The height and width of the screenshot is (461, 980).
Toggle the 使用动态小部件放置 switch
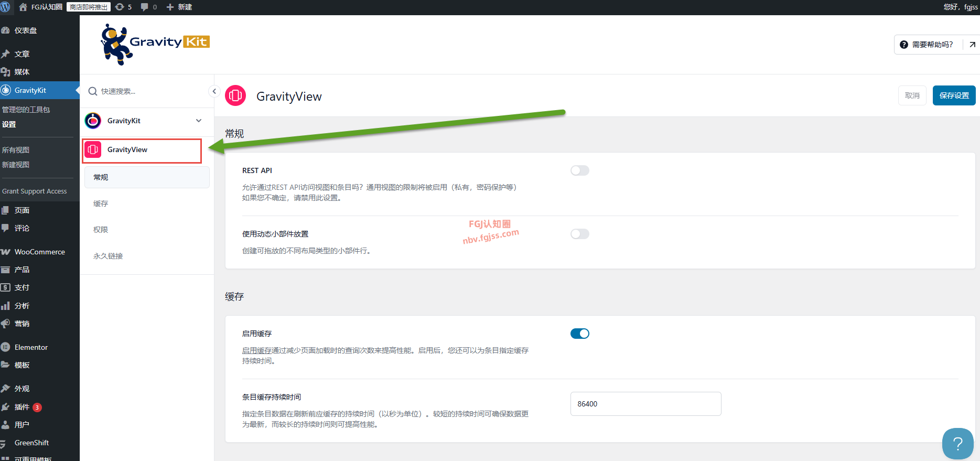point(580,234)
